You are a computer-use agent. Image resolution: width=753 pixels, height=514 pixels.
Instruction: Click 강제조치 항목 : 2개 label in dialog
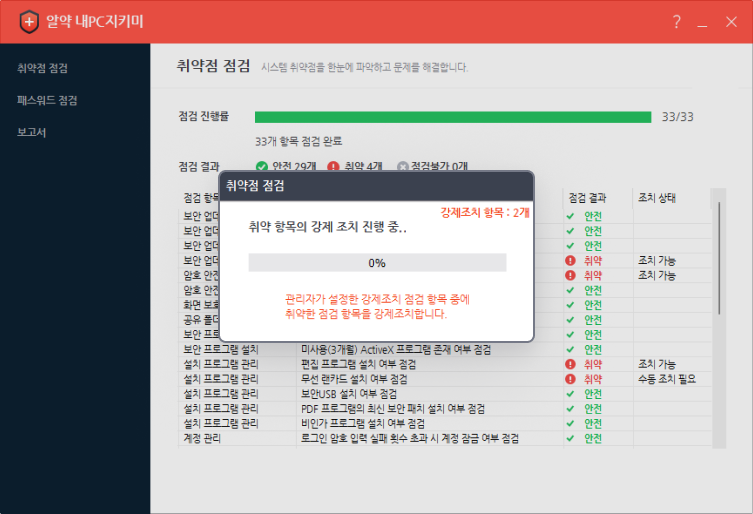(485, 213)
